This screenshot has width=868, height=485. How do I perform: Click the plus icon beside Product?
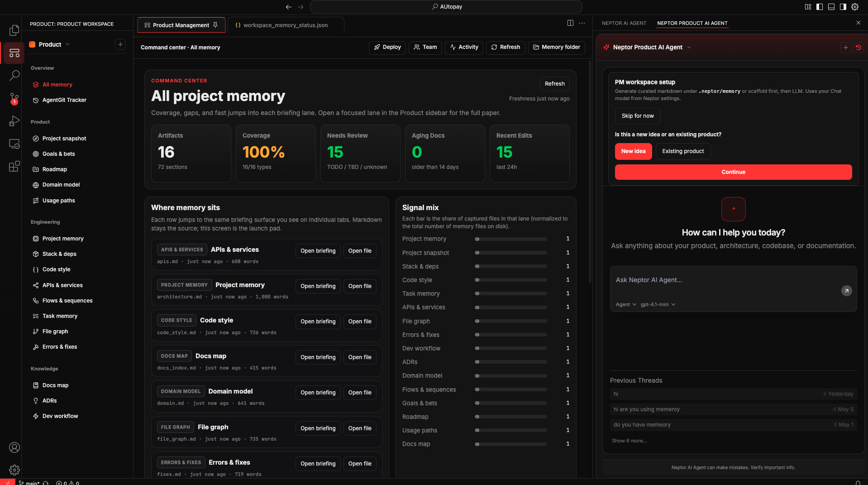[x=120, y=44]
